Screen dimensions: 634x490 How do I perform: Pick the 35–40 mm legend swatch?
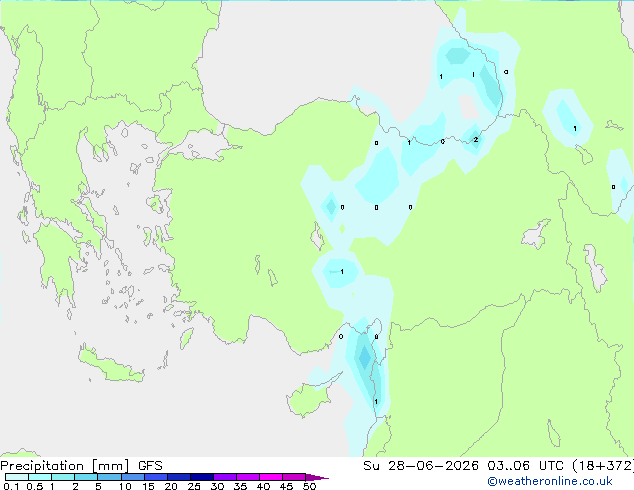point(248,477)
